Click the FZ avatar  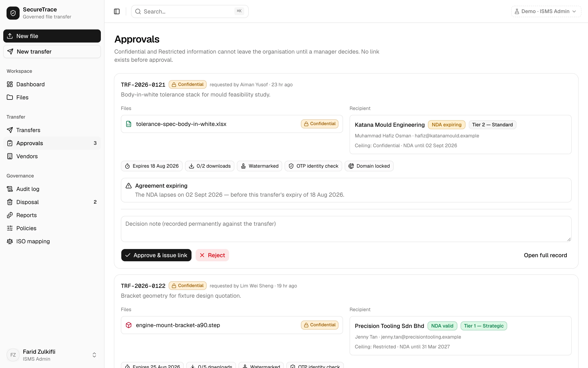13,355
